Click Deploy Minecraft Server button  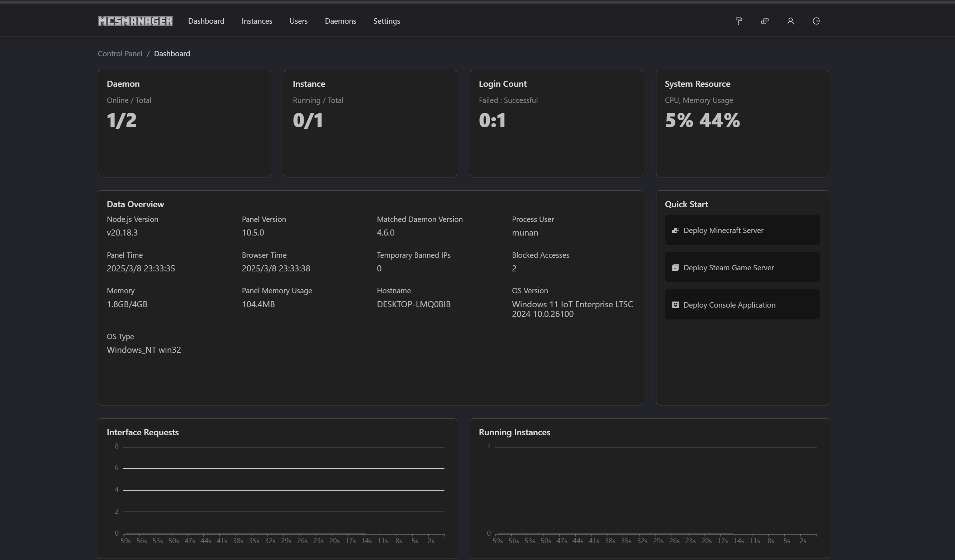742,230
